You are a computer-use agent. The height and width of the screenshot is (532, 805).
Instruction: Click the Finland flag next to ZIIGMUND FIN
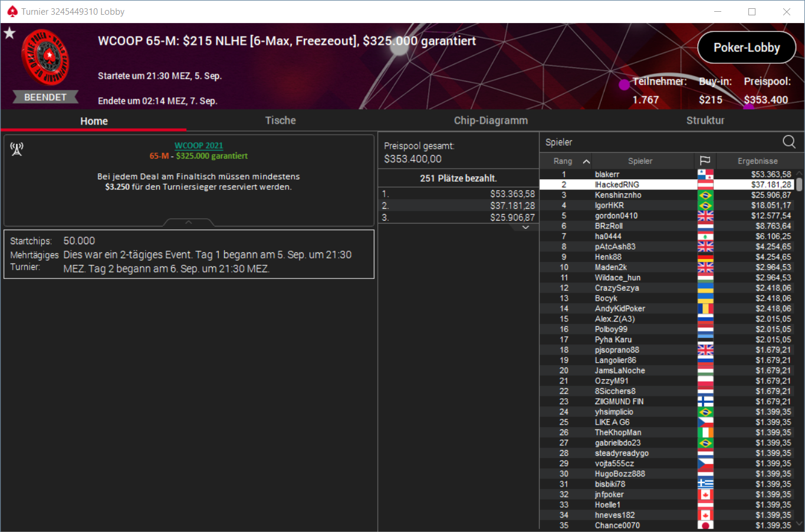coord(705,401)
